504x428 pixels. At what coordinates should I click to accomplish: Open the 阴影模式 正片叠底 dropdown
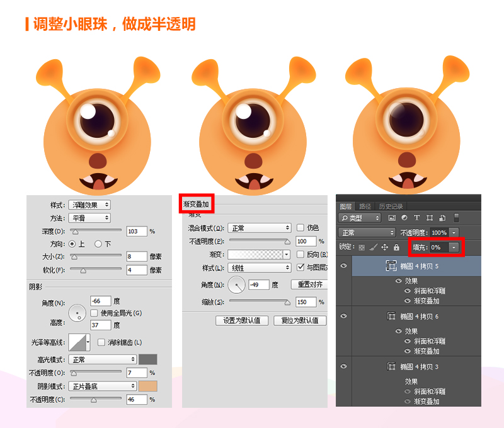click(103, 386)
